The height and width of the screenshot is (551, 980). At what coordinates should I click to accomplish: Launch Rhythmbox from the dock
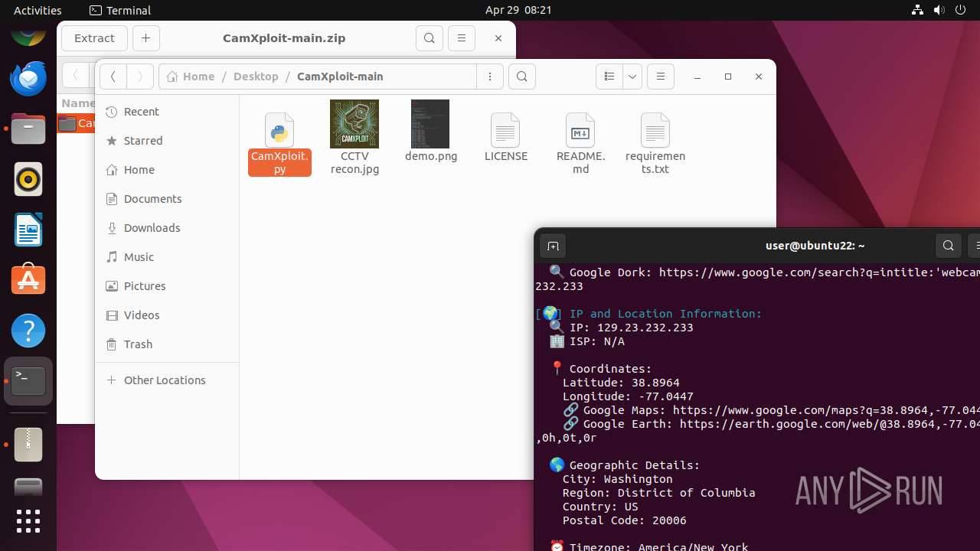[28, 179]
